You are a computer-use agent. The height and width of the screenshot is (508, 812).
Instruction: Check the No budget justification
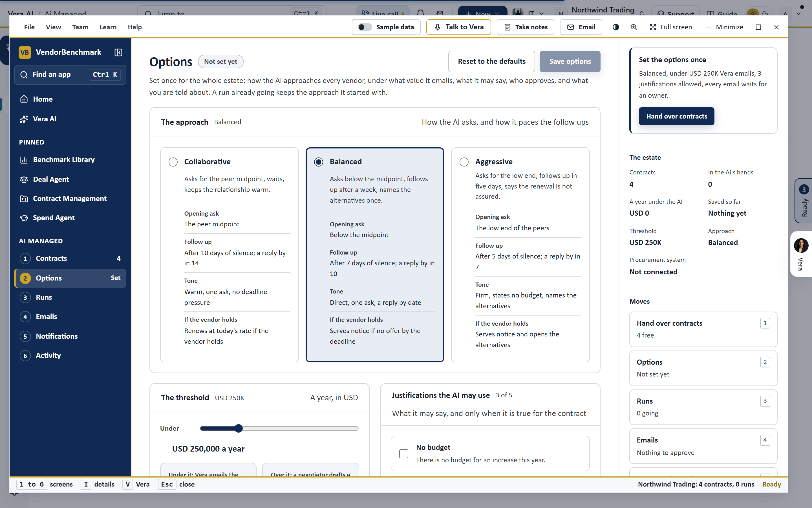coord(404,454)
